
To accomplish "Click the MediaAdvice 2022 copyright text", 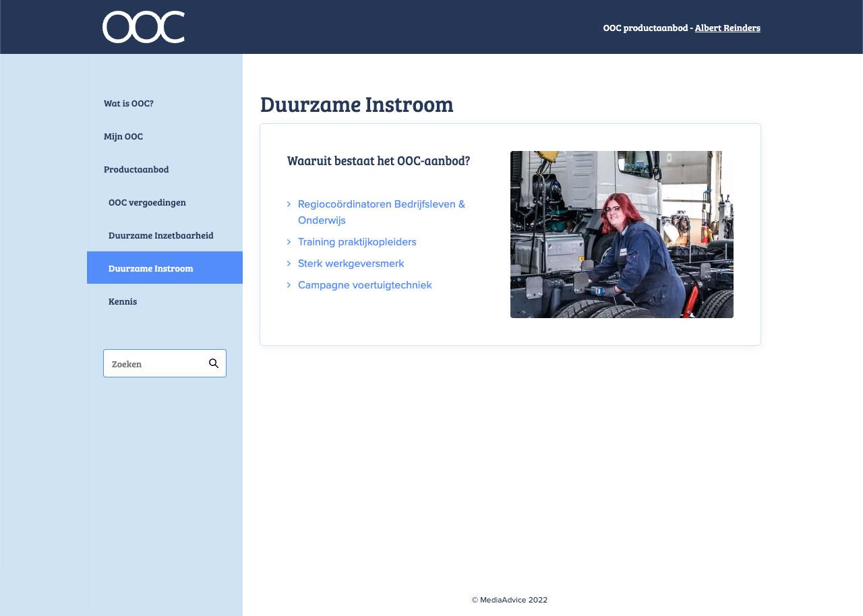I will click(510, 600).
